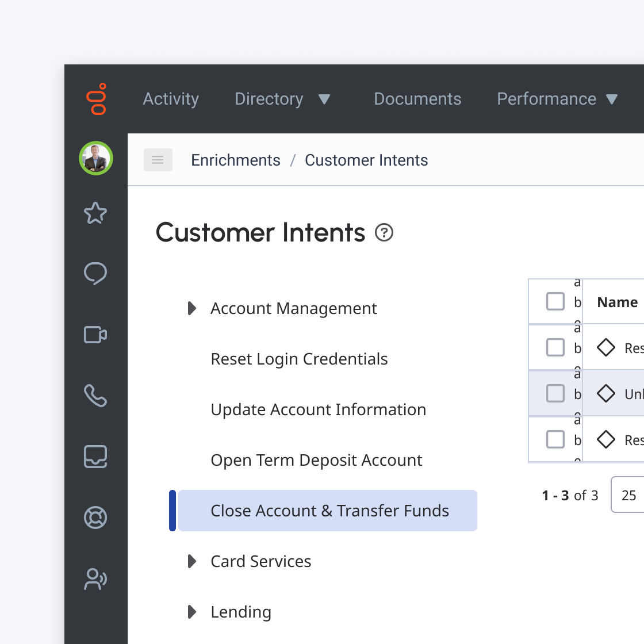Image resolution: width=644 pixels, height=644 pixels.
Task: Open the Directory dropdown menu
Action: coord(282,99)
